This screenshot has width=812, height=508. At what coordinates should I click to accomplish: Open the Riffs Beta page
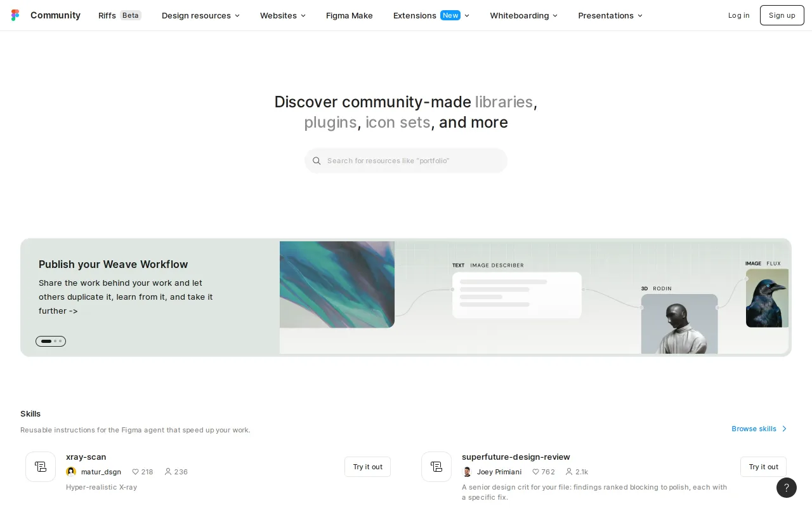(120, 15)
